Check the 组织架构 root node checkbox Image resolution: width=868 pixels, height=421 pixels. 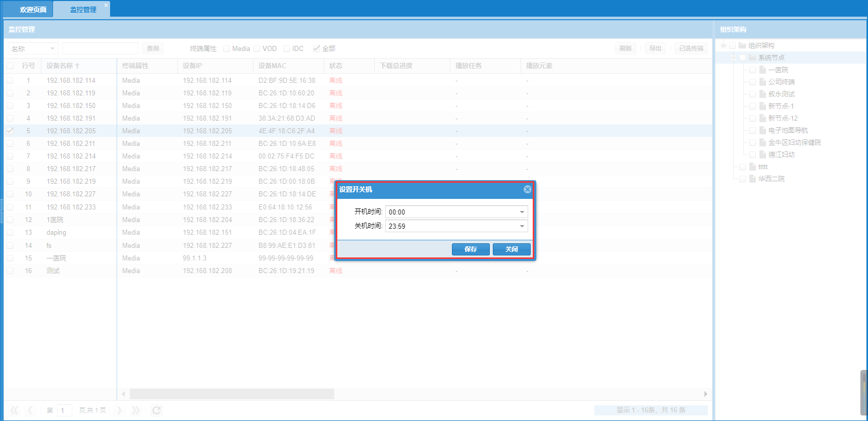coord(732,45)
